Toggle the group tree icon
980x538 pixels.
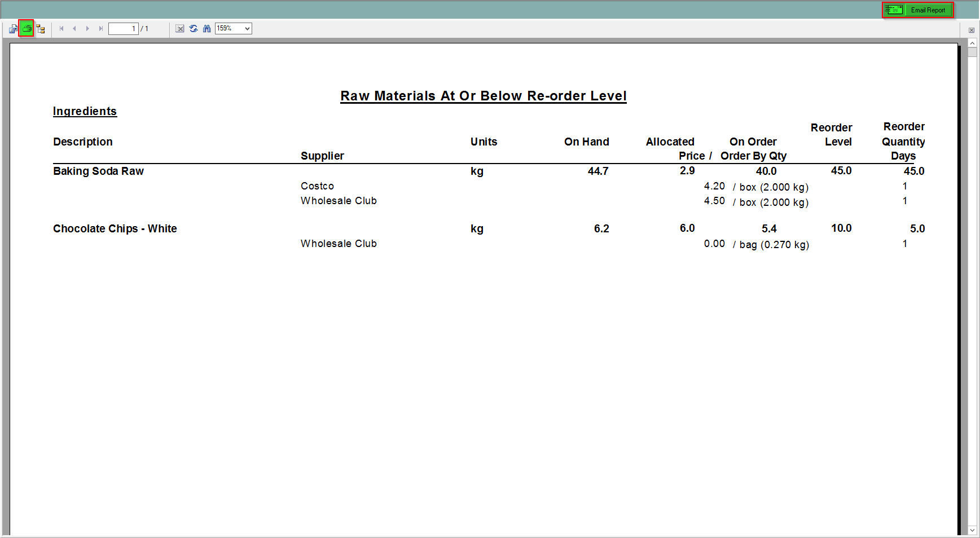[x=41, y=29]
